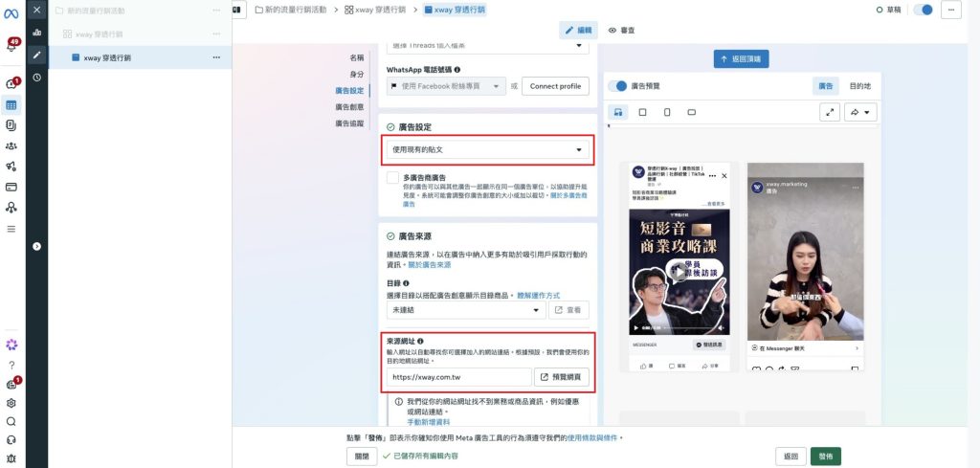980x468 pixels.
Task: Click info icon beside 目錄 label
Action: [x=406, y=283]
